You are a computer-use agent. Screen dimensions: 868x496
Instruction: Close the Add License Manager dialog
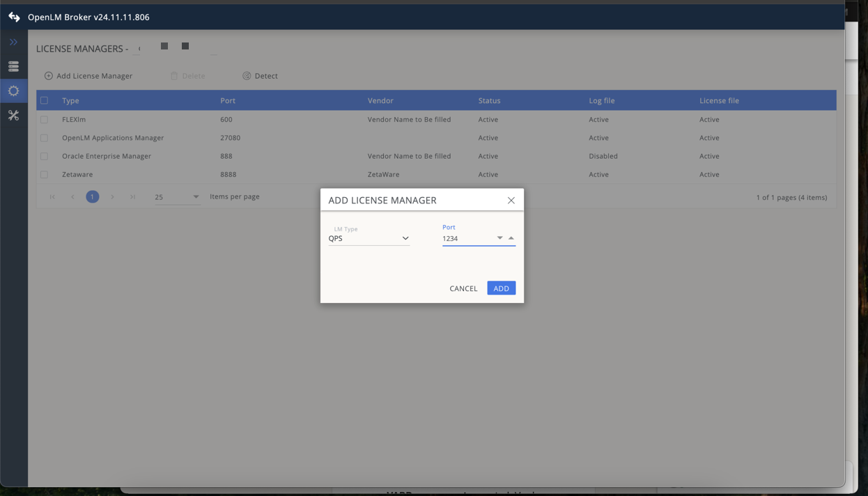(511, 200)
